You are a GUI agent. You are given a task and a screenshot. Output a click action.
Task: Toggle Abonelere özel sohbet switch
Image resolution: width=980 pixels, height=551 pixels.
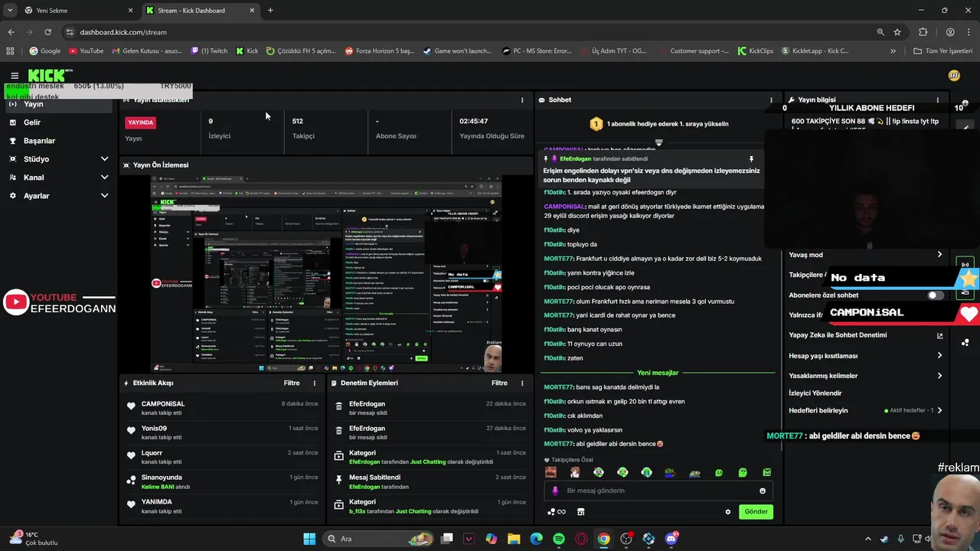pos(936,295)
